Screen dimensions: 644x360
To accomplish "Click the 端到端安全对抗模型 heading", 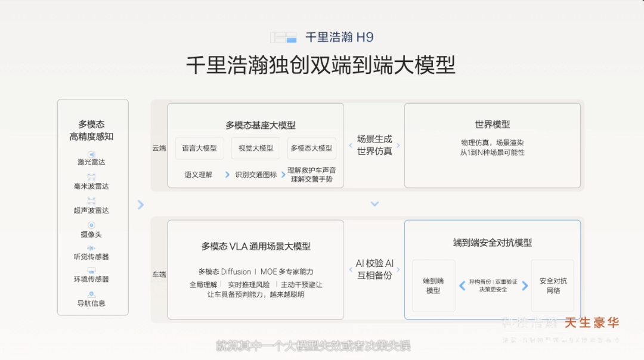I will coord(493,243).
